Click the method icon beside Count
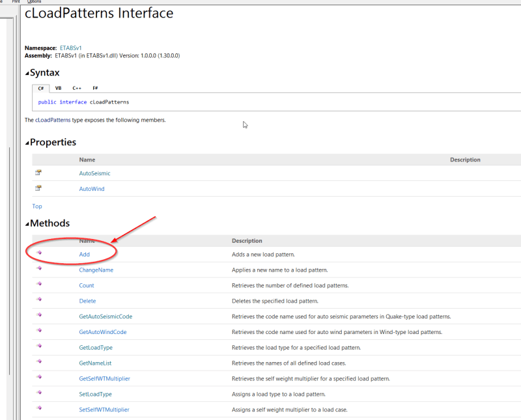The height and width of the screenshot is (420, 521). 39,284
